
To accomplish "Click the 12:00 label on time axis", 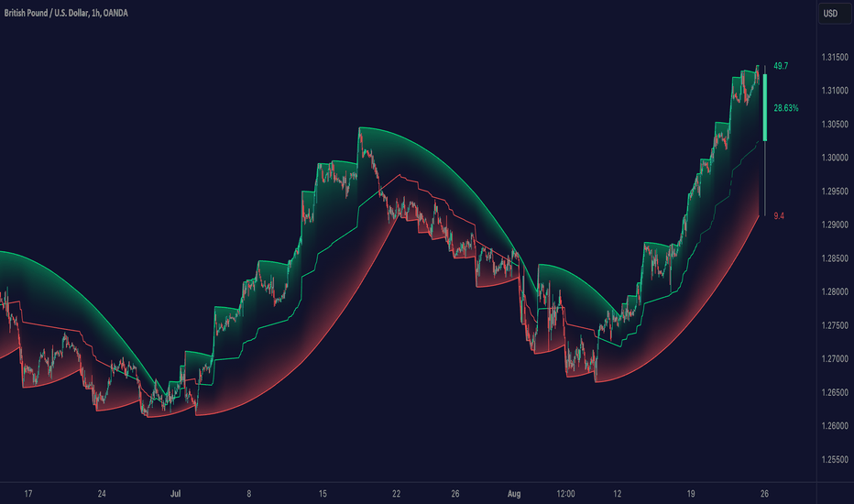I will tap(565, 494).
